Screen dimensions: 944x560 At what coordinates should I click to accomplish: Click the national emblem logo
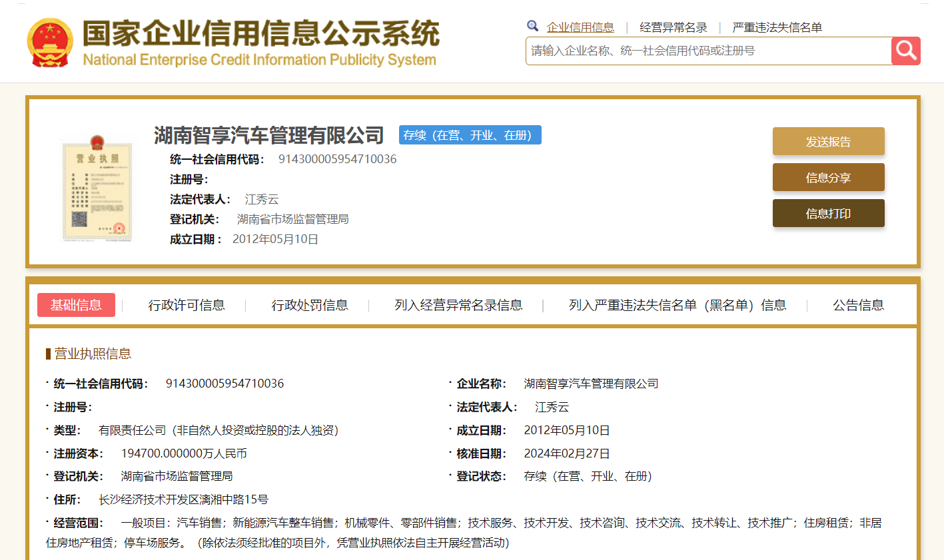50,43
